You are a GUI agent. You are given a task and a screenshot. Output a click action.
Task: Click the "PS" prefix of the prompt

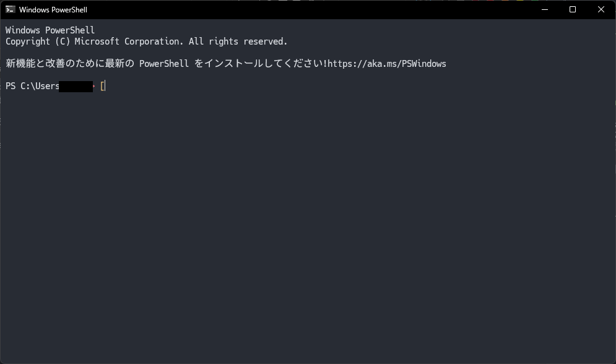11,86
